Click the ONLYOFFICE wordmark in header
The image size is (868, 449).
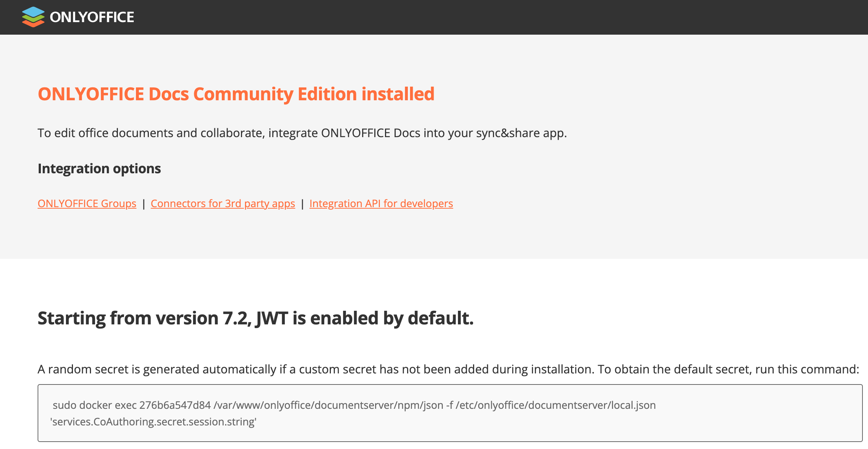[92, 17]
